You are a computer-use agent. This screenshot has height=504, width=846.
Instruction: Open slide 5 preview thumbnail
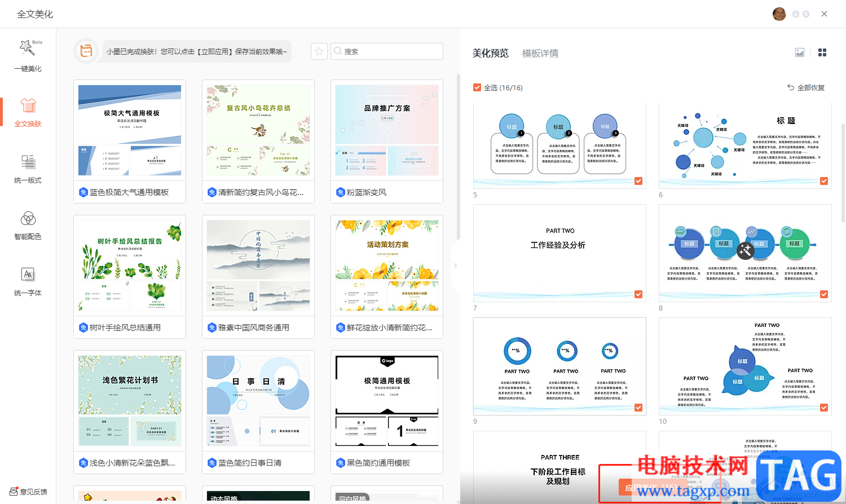pos(559,145)
